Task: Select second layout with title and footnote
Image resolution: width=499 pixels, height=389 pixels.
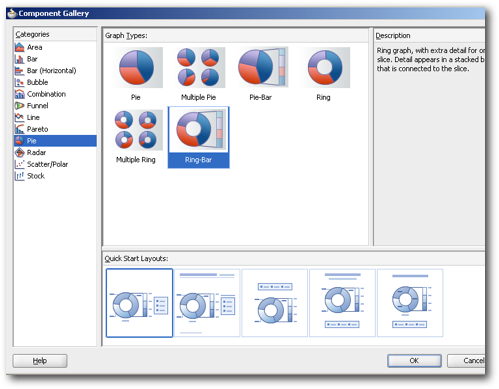Action: tap(207, 303)
